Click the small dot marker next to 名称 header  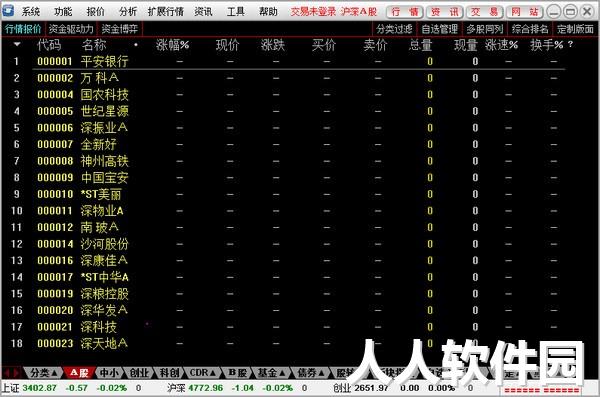coord(136,45)
